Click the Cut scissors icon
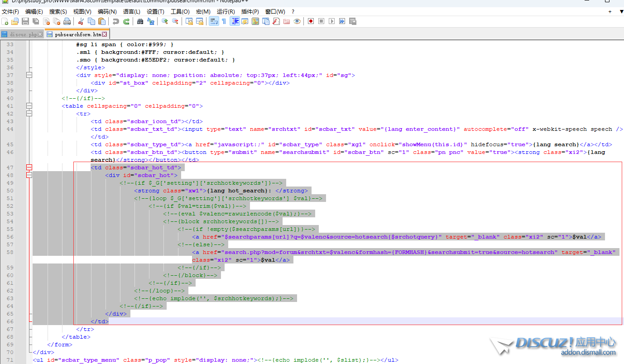 coord(81,21)
